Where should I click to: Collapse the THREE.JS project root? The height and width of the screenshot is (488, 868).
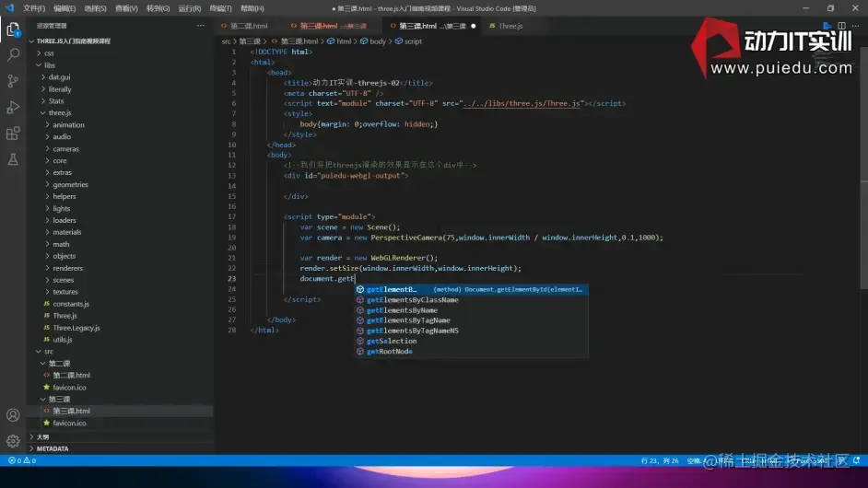73,41
